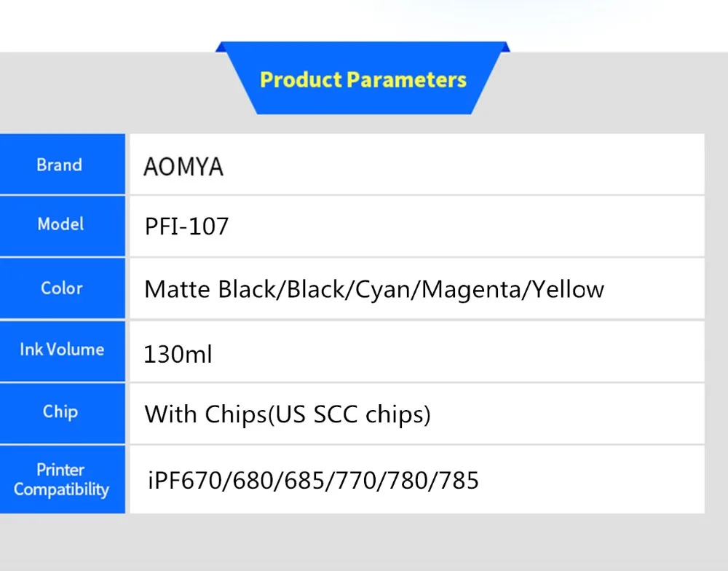Image resolution: width=728 pixels, height=571 pixels.
Task: Click the Color label cell
Action: pos(62,288)
